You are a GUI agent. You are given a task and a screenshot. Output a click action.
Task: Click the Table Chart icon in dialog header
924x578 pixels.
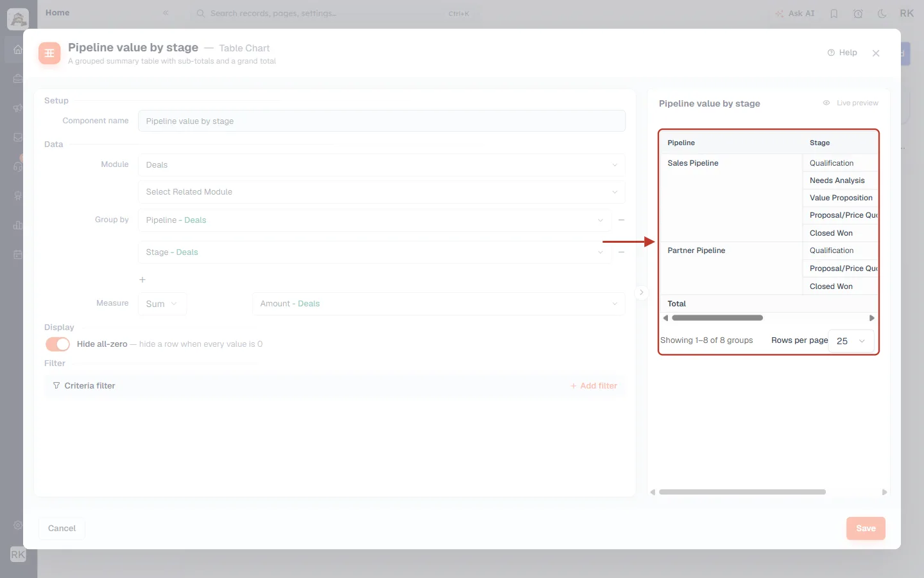click(49, 53)
